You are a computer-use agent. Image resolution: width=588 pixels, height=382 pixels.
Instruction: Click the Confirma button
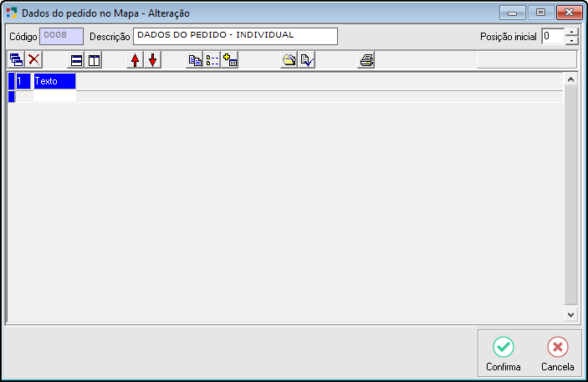504,354
